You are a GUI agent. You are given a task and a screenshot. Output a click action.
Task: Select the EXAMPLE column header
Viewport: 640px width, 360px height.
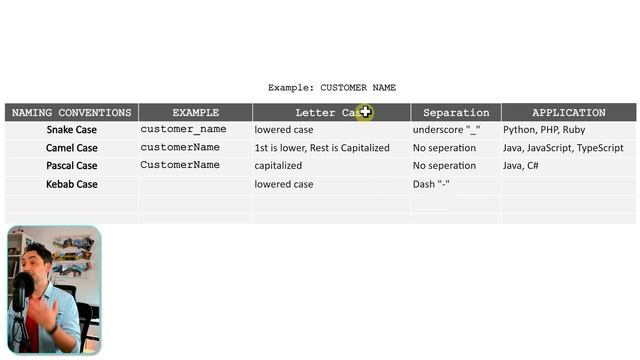tap(196, 113)
